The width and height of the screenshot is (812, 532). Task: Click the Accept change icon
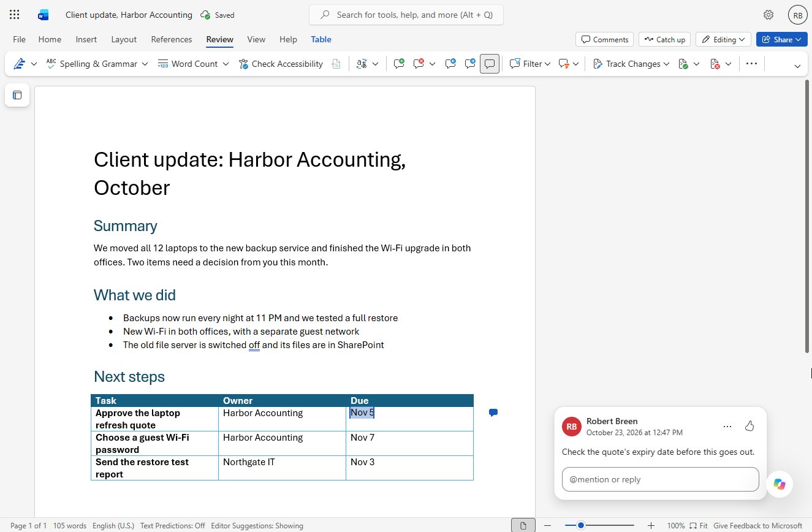(683, 64)
